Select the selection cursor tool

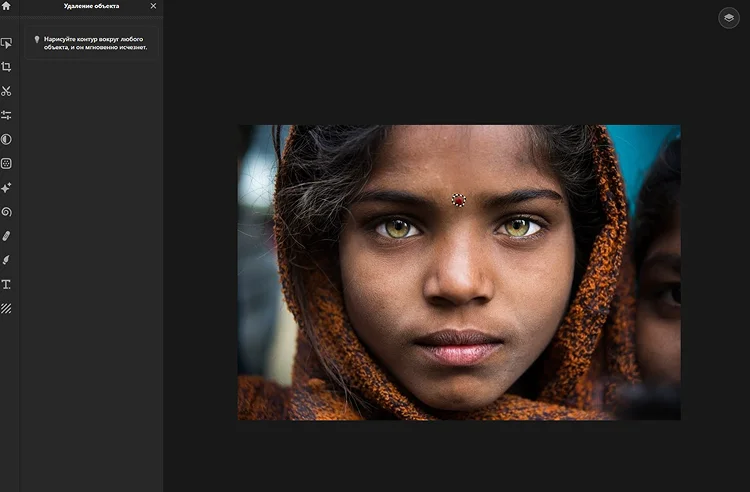pyautogui.click(x=6, y=43)
